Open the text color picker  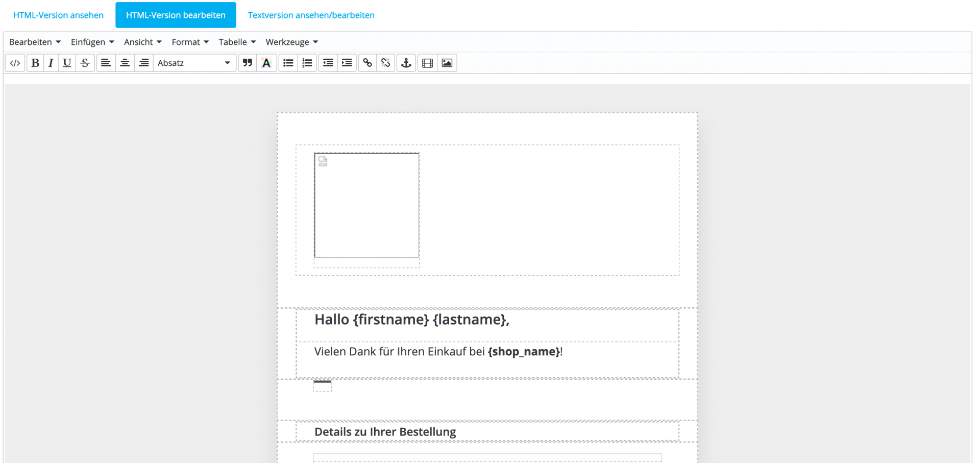coord(266,63)
